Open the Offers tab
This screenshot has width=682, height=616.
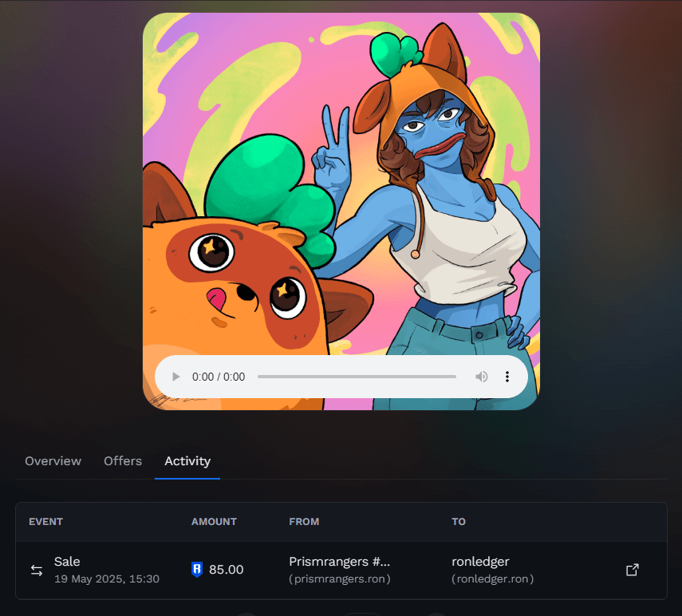click(123, 461)
